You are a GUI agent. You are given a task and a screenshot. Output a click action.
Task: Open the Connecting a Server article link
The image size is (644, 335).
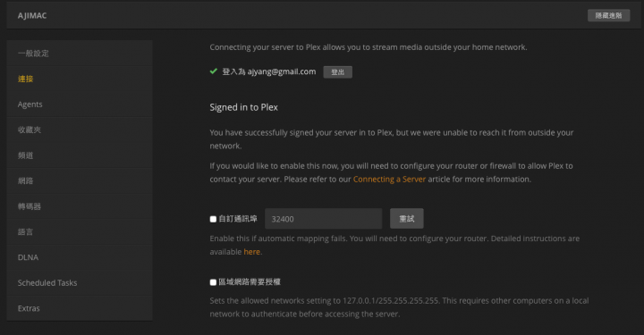click(389, 180)
